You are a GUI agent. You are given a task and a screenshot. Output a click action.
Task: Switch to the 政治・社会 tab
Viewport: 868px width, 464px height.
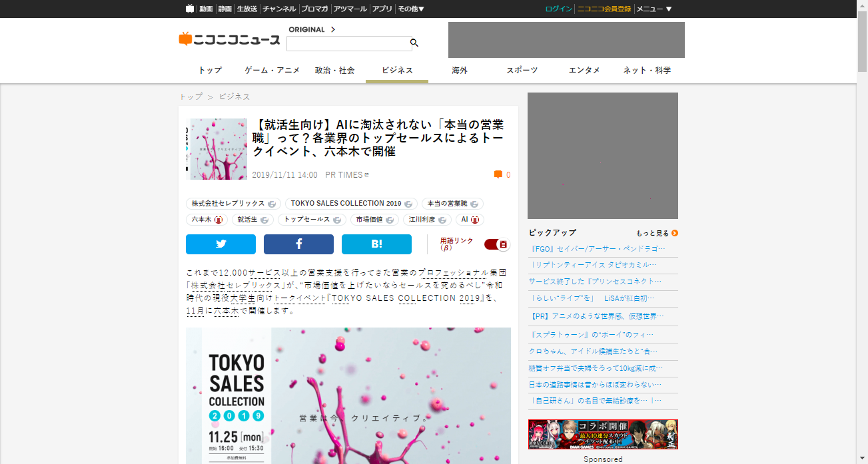pos(334,70)
